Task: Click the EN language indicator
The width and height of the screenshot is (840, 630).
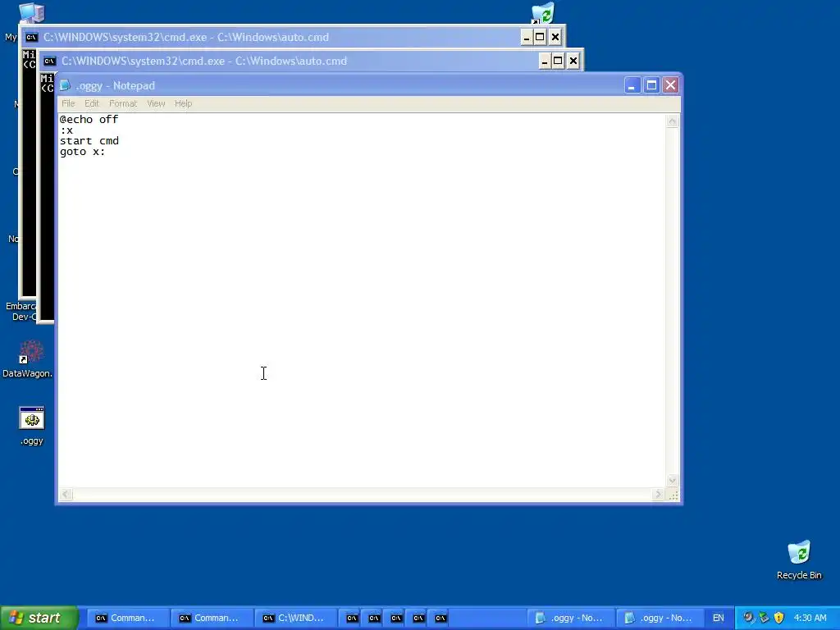Action: click(x=719, y=618)
